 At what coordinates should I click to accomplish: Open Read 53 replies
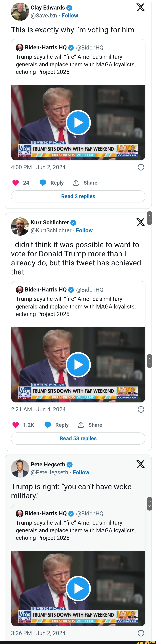point(78,438)
